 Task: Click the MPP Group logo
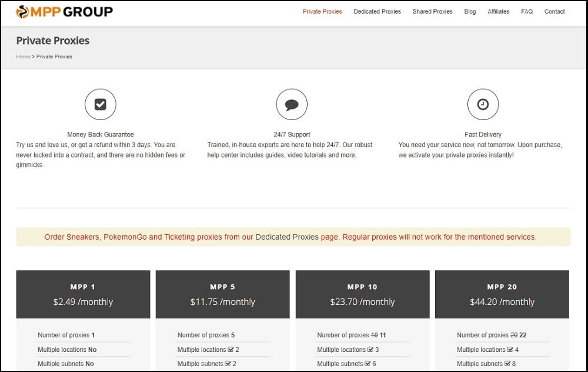64,12
